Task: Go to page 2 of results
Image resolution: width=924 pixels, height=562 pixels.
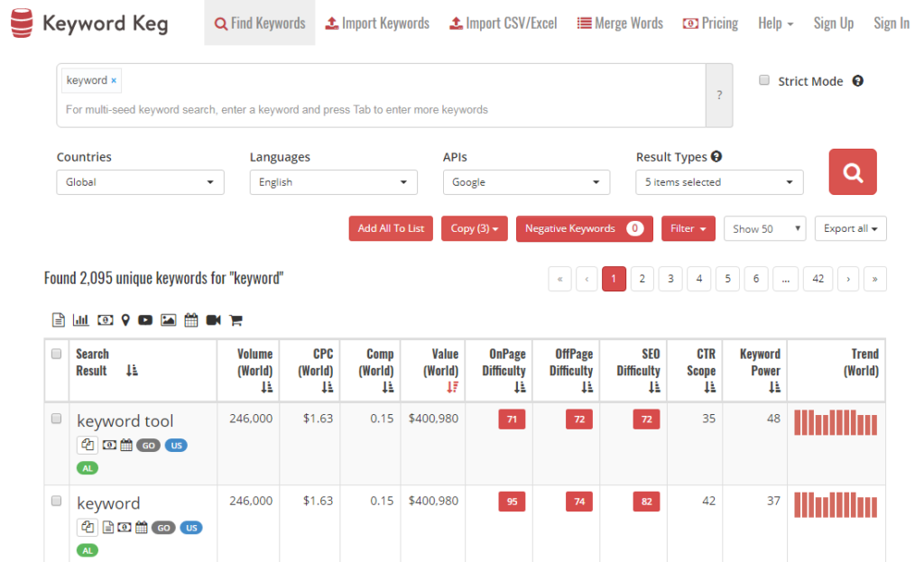Action: (x=642, y=279)
